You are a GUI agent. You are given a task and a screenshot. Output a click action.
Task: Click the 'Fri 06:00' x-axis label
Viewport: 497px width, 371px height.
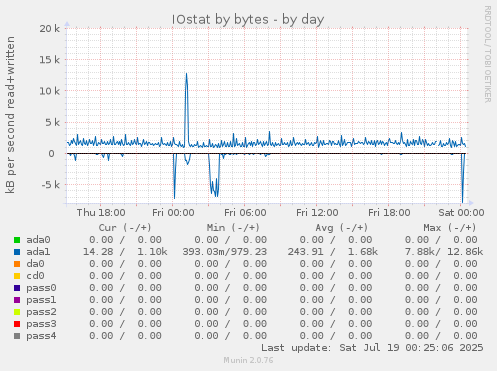(x=245, y=213)
